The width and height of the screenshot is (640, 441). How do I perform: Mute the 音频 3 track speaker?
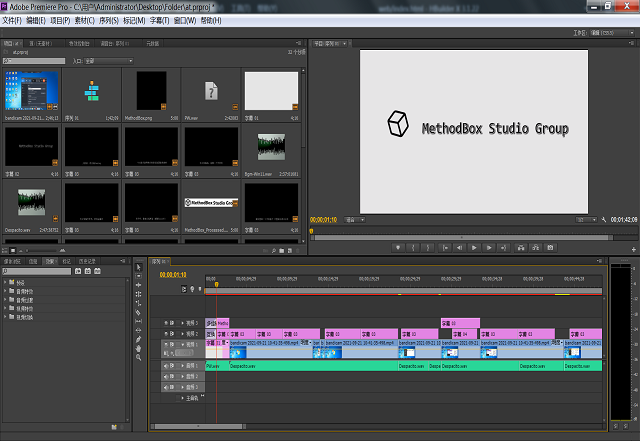(x=166, y=387)
